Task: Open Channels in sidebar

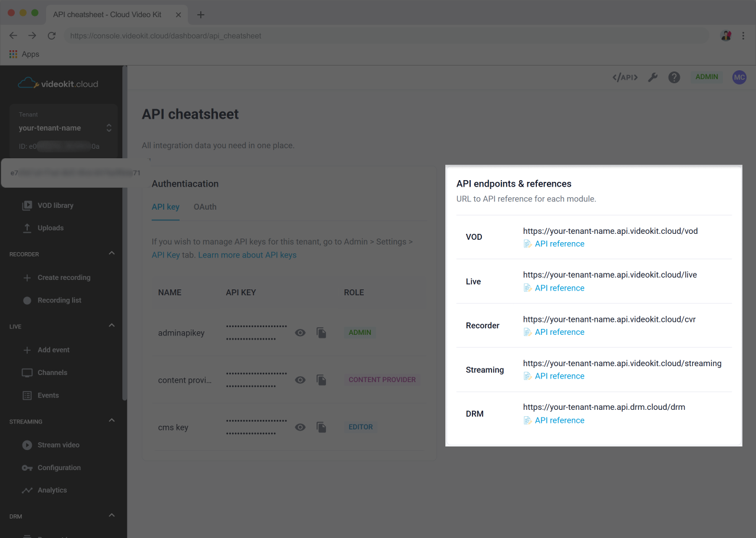Action: click(x=53, y=373)
